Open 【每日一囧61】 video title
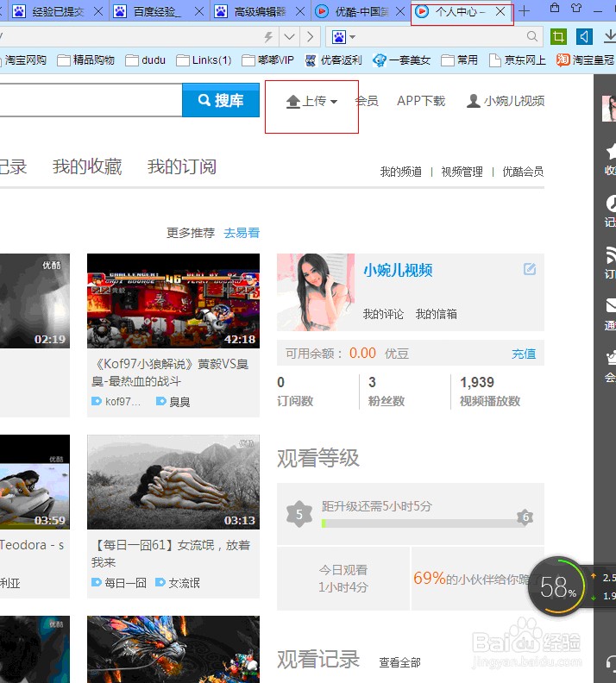The width and height of the screenshot is (616, 683). [x=171, y=554]
